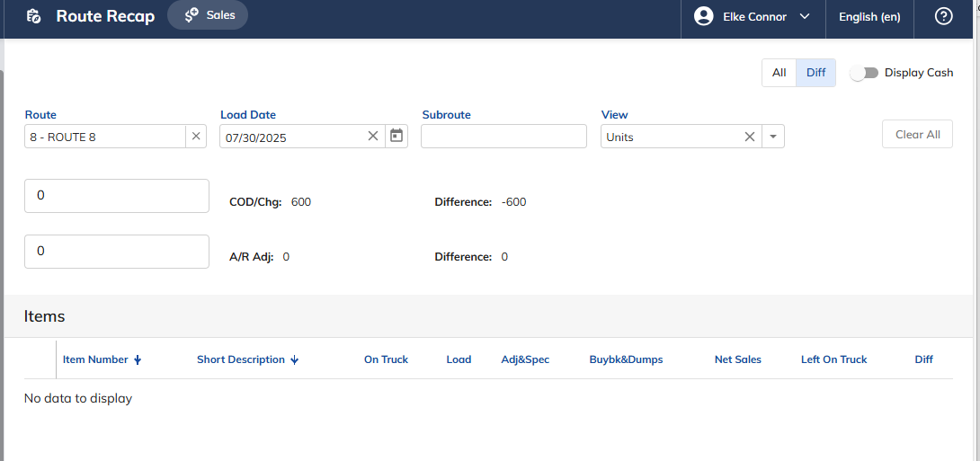Clear the Route field value
980x461 pixels.
196,137
